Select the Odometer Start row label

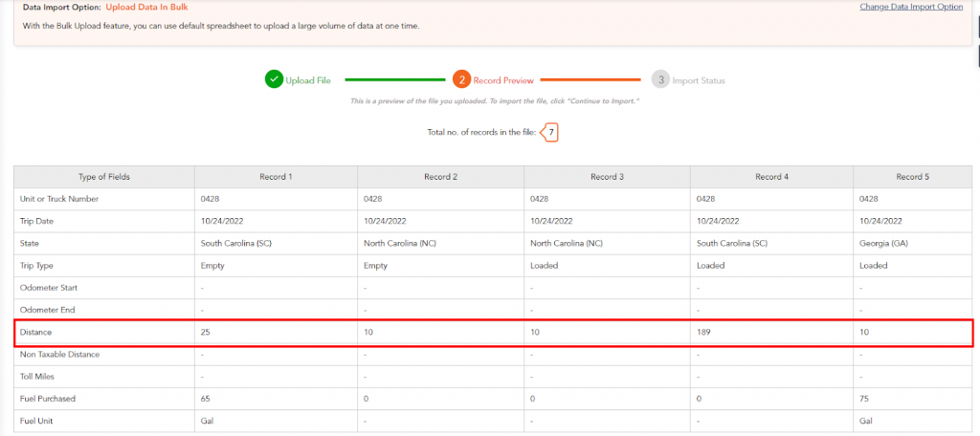(x=50, y=288)
